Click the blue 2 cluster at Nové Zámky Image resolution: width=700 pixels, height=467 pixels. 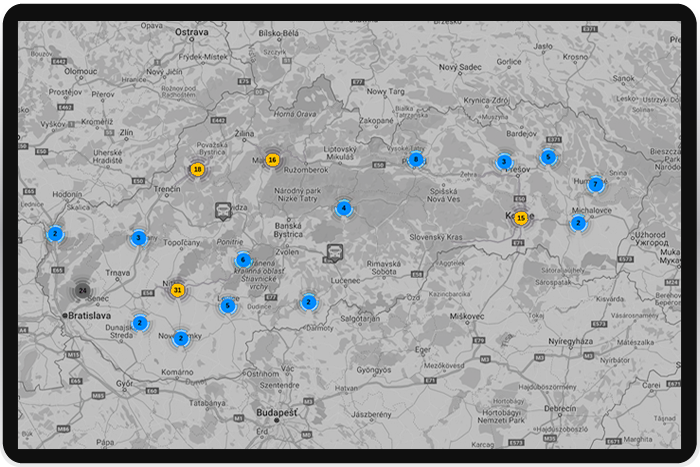click(x=181, y=338)
